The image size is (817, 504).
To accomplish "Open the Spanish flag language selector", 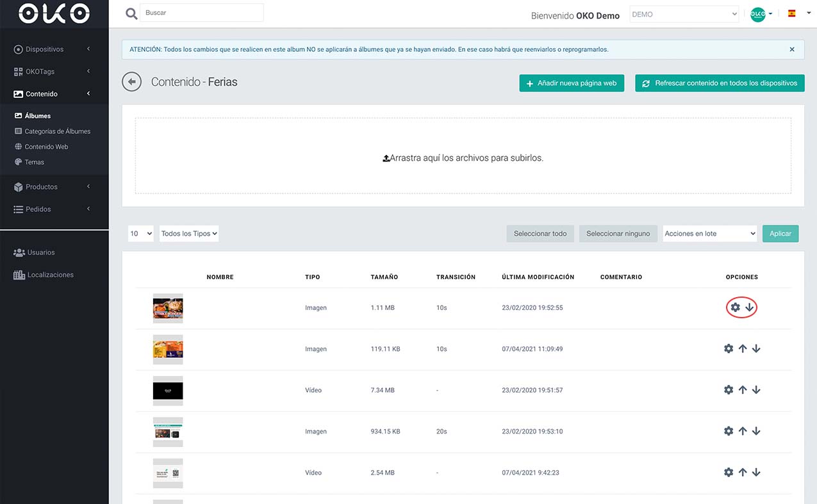I will coord(795,13).
